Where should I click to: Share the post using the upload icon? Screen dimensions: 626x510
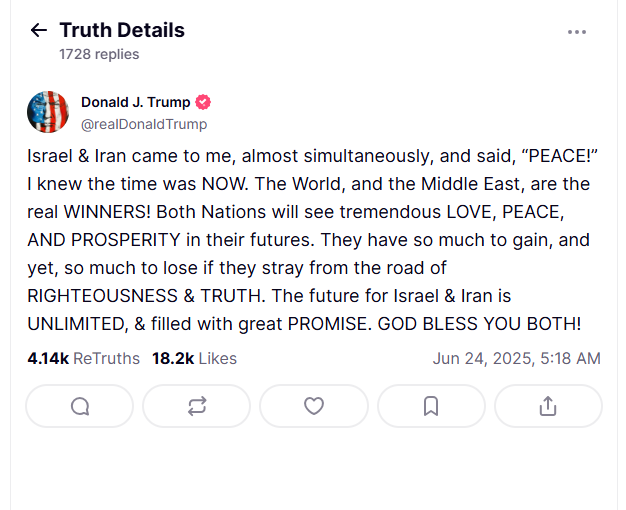pos(548,405)
